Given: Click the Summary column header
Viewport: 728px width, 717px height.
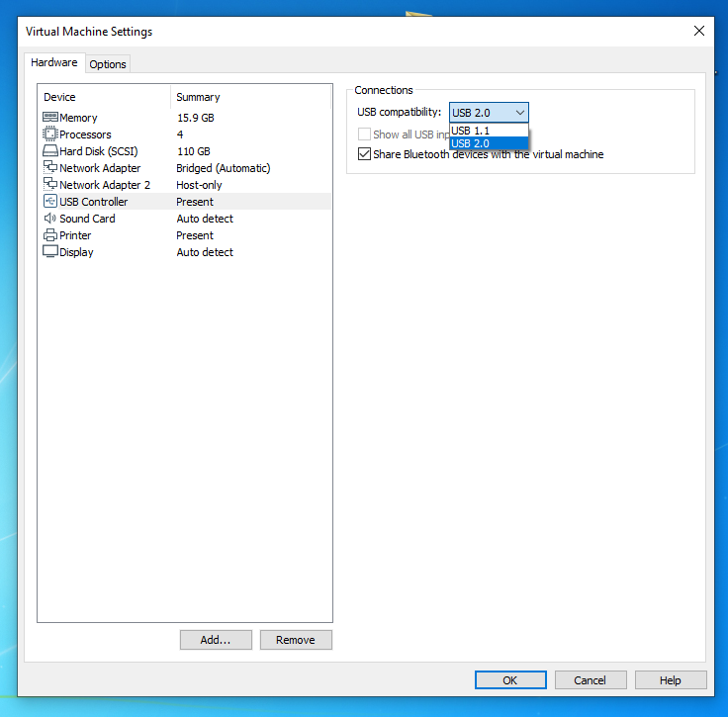Looking at the screenshot, I should click(198, 97).
